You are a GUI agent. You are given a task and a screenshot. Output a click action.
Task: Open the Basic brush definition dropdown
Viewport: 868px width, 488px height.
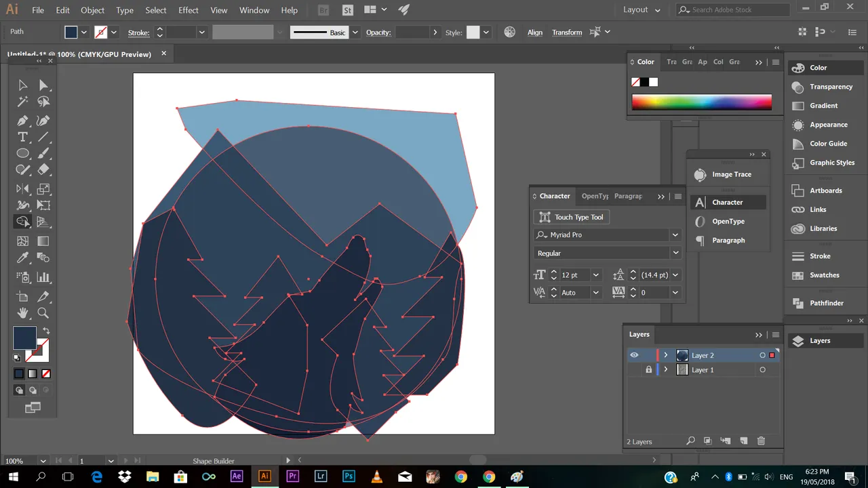point(355,32)
